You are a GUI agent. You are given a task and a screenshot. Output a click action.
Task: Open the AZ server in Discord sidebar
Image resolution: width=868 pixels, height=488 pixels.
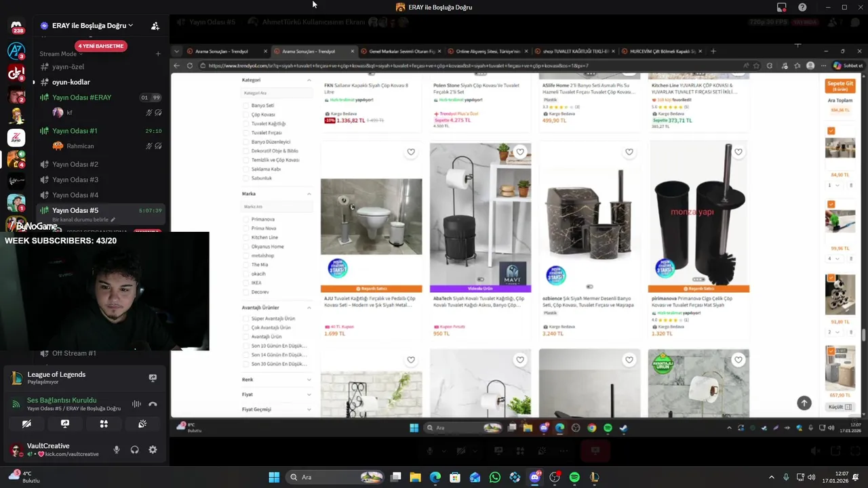coord(16,51)
